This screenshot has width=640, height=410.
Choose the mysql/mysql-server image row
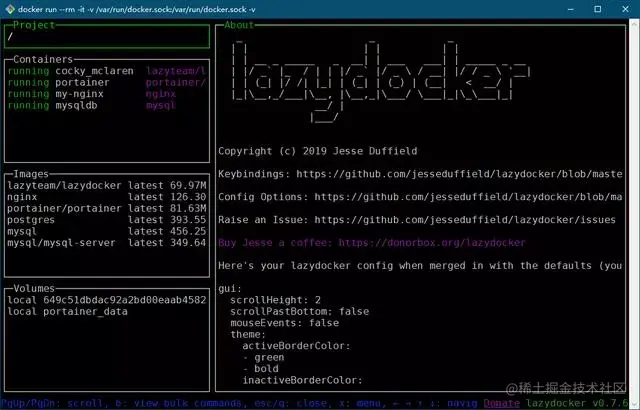click(x=107, y=243)
